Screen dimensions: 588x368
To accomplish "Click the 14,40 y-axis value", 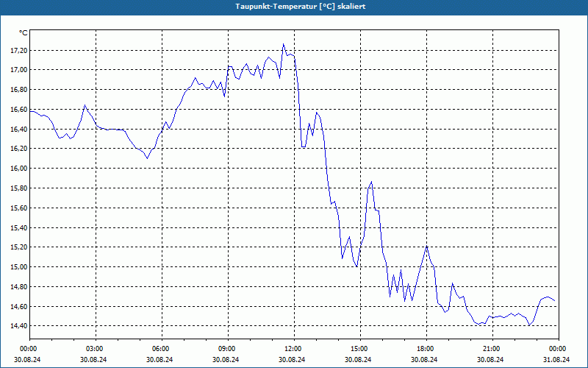I will tap(18, 326).
